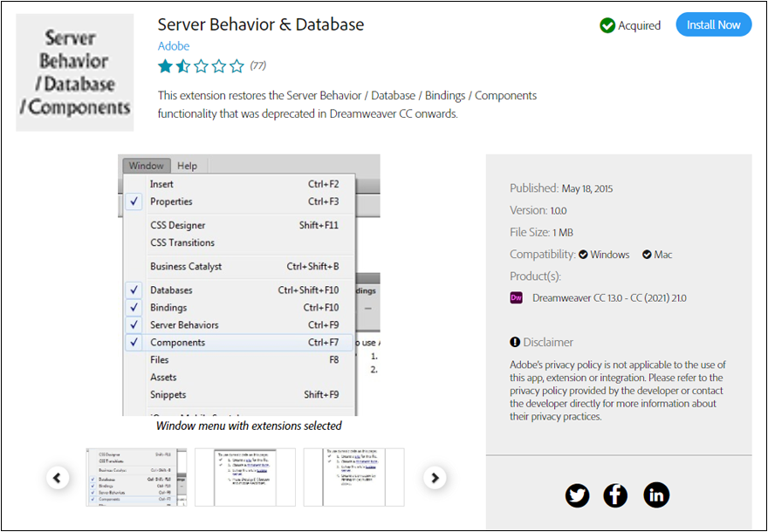Click the Help menu in preview screenshot
Viewport: 768px width, 532px height.
pos(187,166)
